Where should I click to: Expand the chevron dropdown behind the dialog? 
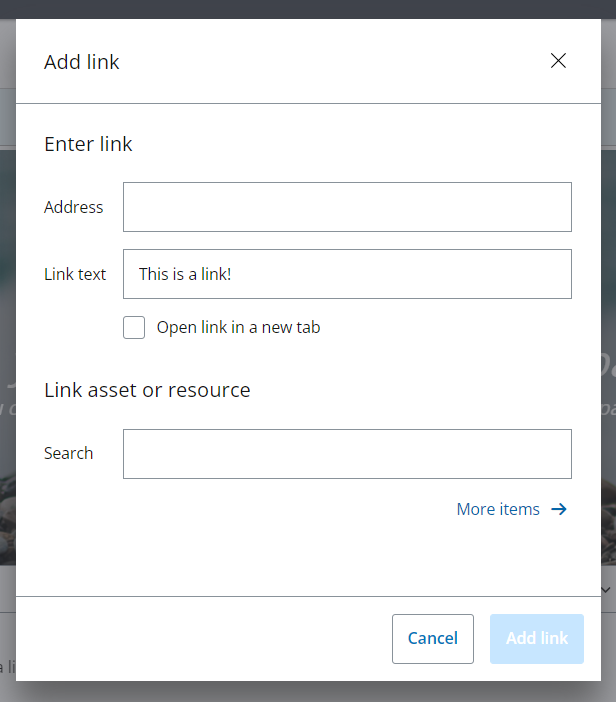[608, 590]
